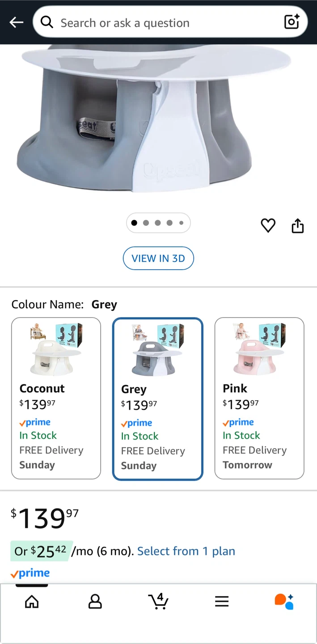The width and height of the screenshot is (317, 644).
Task: Open the Rufus AI assistant icon
Action: pos(284,602)
